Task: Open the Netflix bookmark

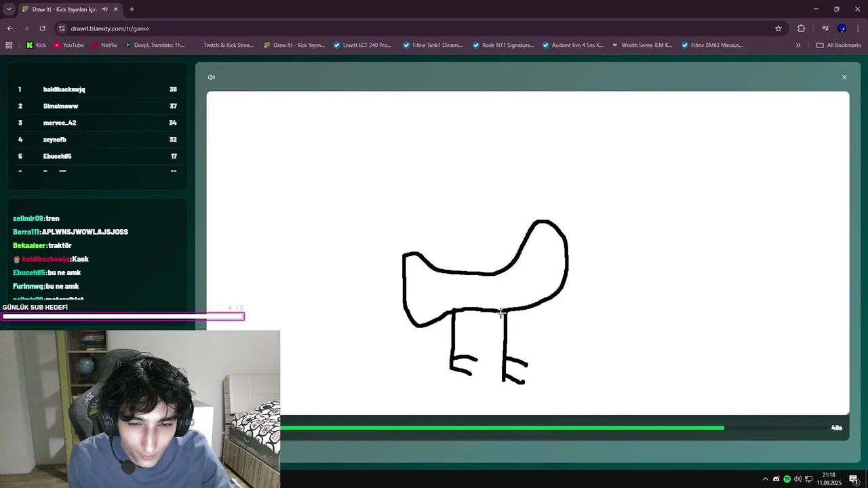Action: pos(103,45)
